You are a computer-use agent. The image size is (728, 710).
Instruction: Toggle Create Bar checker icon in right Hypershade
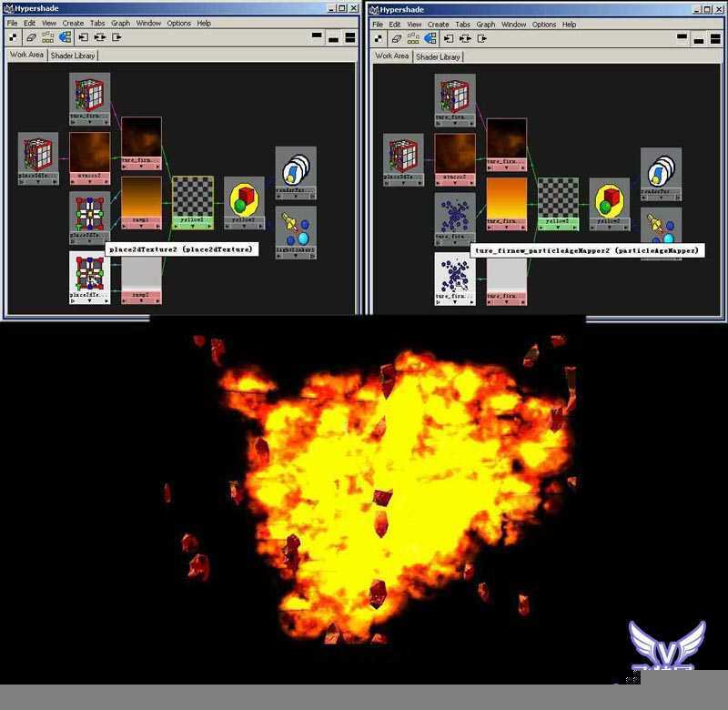379,39
